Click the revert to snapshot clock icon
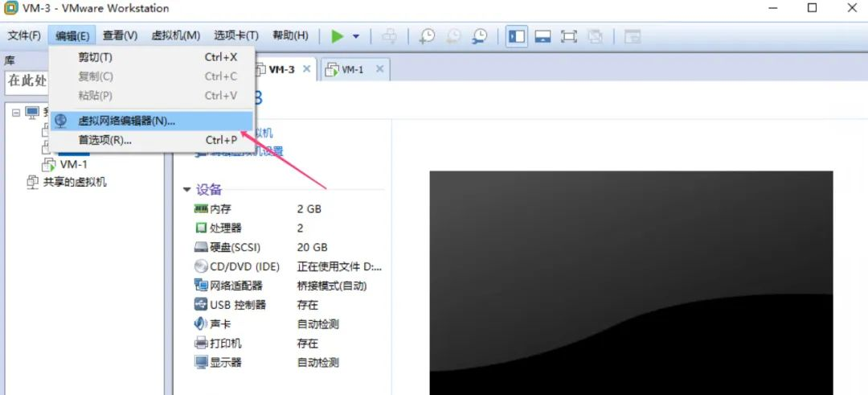Screen dimensions: 868x395 coord(453,36)
